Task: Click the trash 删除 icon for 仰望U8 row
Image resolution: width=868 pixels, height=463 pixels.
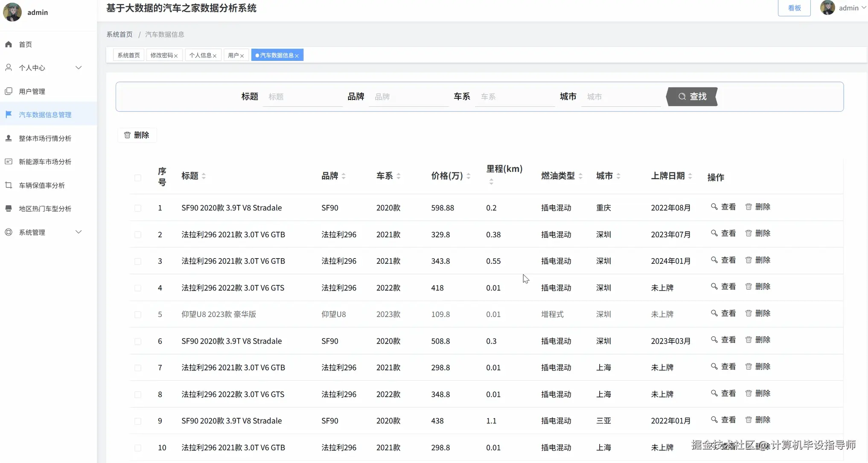Action: point(748,313)
